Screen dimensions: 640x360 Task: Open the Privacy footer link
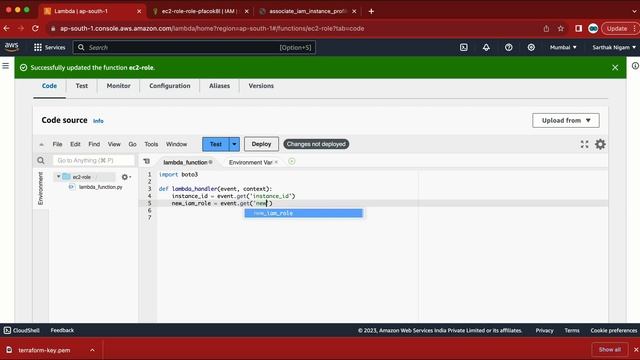(544, 331)
